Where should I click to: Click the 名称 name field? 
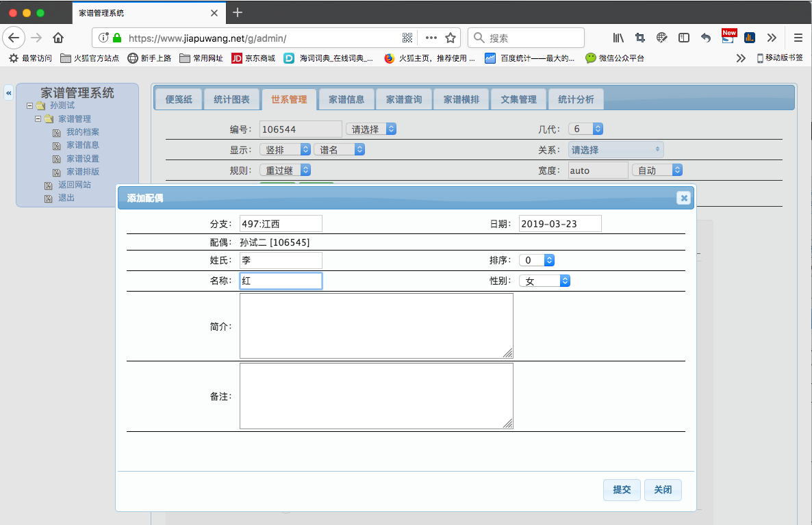281,281
